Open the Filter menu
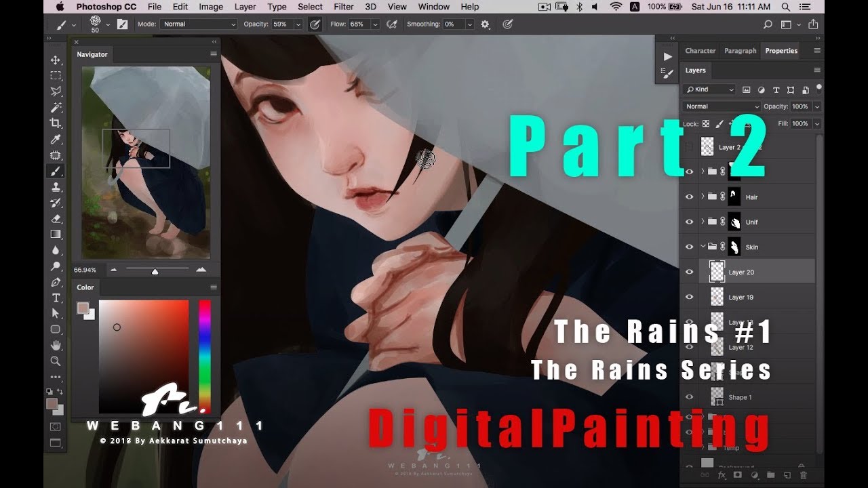This screenshot has width=868, height=488. tap(344, 7)
